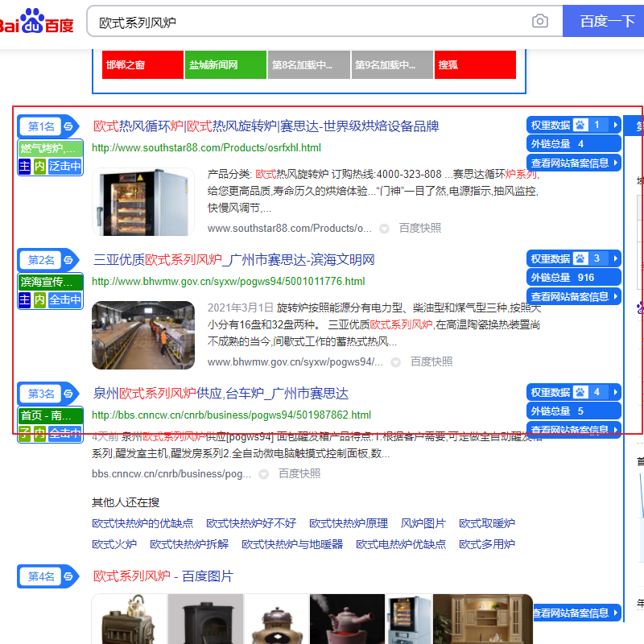The height and width of the screenshot is (644, 644).
Task: Open related search 风炉图片
Action: (x=423, y=523)
